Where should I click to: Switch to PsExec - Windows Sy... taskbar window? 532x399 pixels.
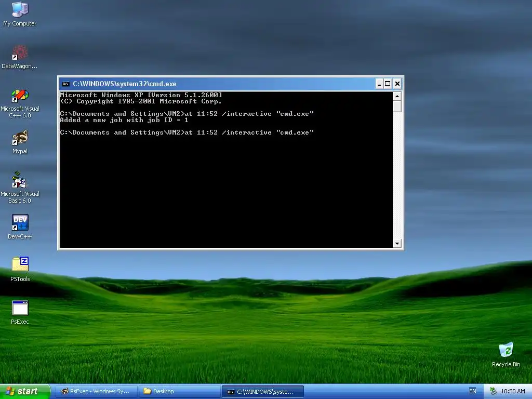(x=96, y=392)
